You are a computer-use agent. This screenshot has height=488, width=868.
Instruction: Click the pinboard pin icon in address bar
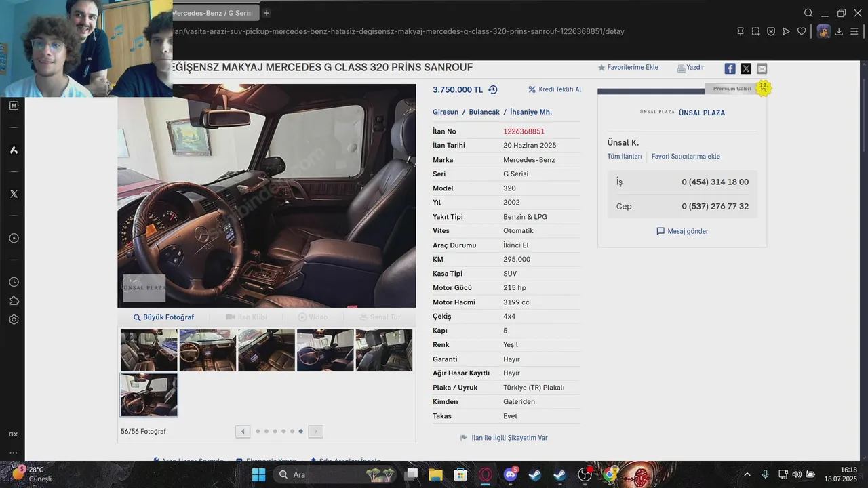click(741, 31)
